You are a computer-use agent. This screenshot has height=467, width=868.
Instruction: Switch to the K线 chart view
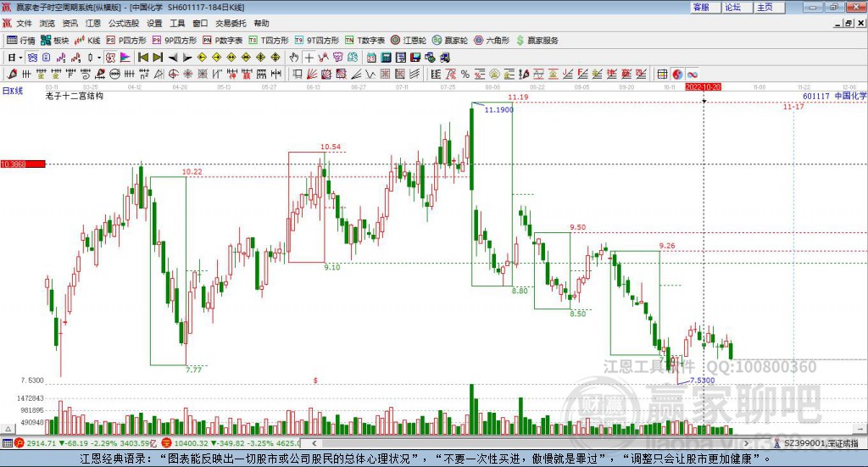[87, 41]
